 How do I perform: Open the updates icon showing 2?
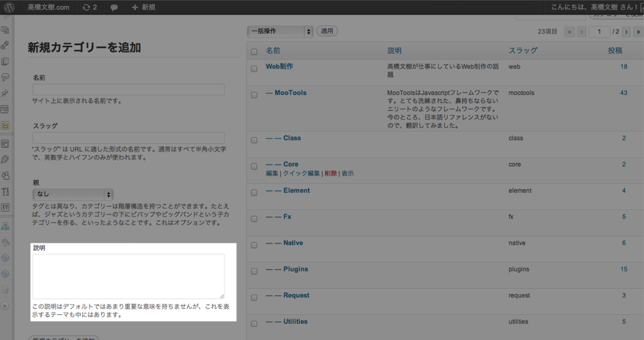[89, 7]
